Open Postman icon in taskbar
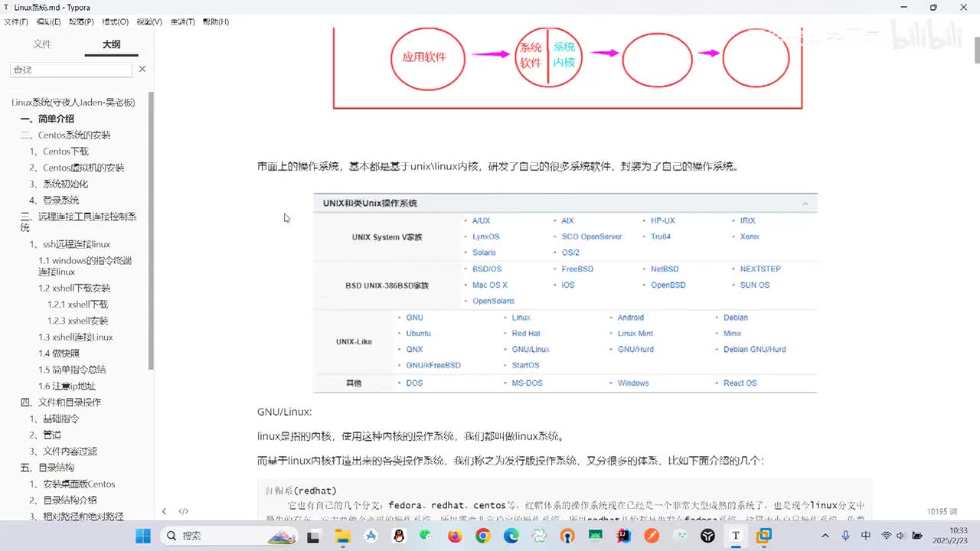Viewport: 980px width, 551px height. click(652, 536)
